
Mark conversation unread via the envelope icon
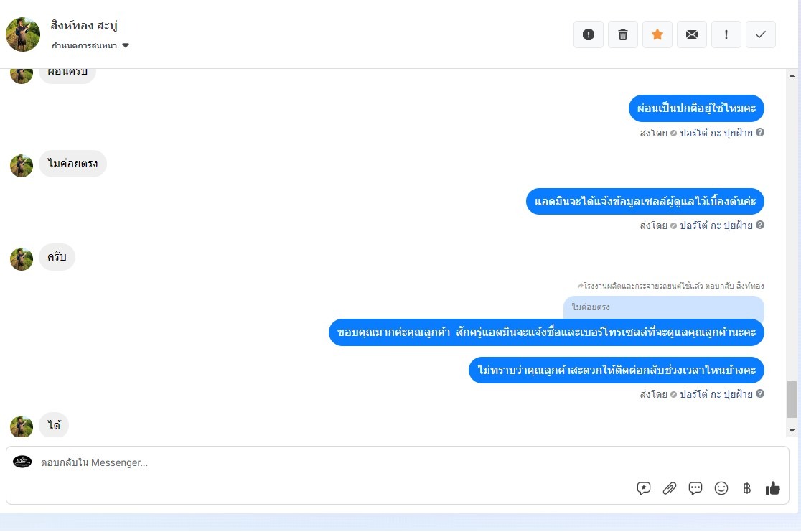(692, 34)
